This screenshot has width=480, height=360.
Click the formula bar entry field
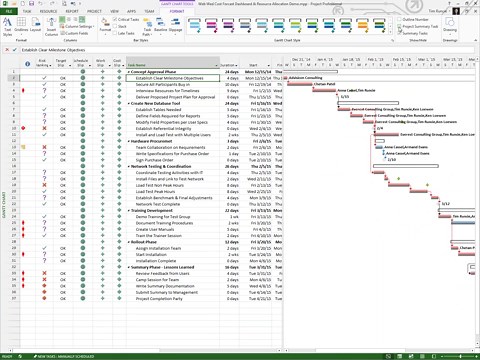pyautogui.click(x=247, y=50)
